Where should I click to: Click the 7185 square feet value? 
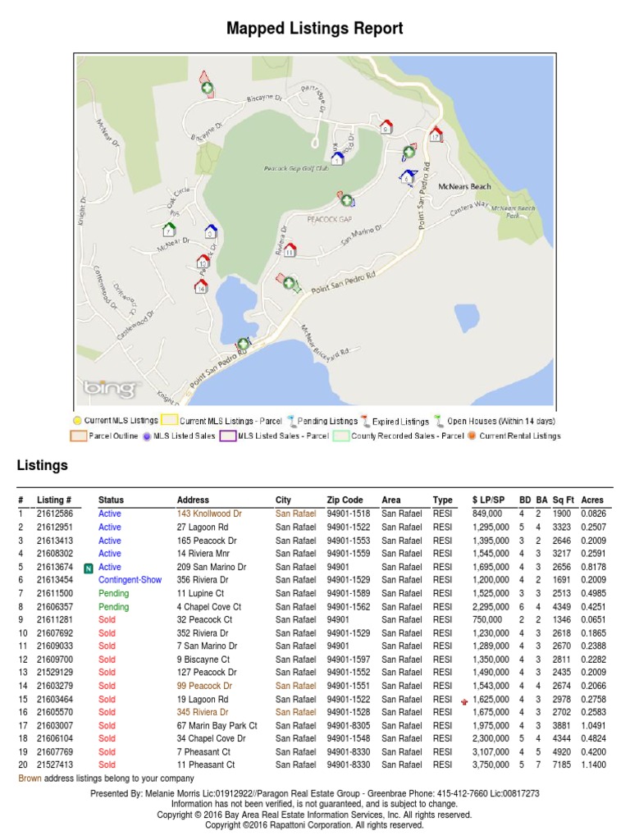click(x=562, y=765)
